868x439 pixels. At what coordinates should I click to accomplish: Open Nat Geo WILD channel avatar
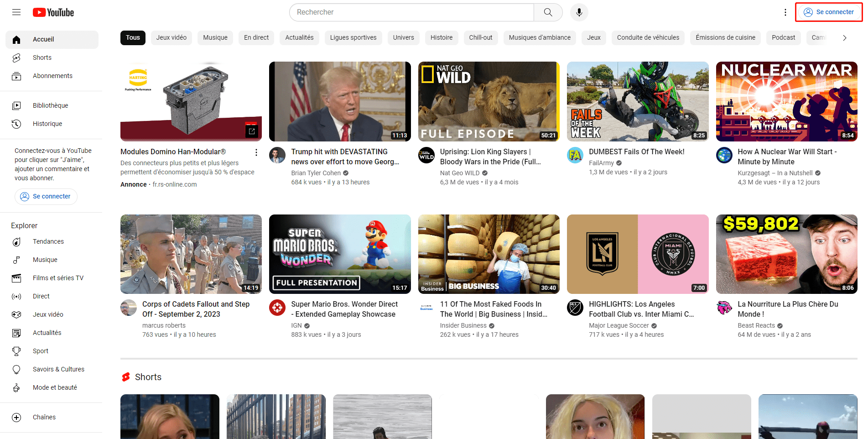426,155
